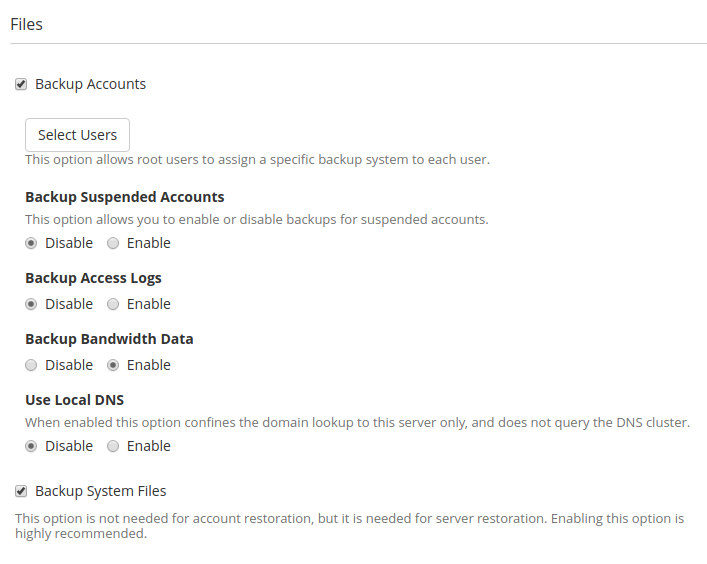707x564 pixels.
Task: Click the "Backup System Files" label text
Action: click(x=100, y=491)
